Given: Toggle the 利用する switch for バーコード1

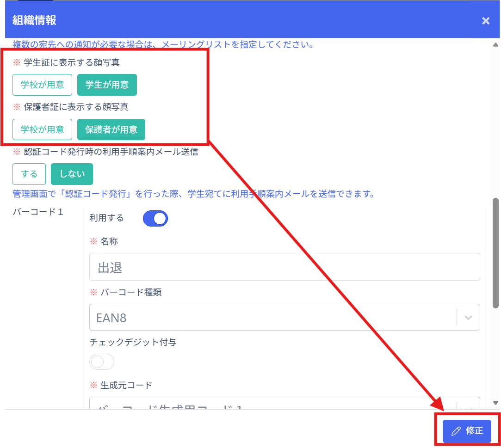Looking at the screenshot, I should tap(155, 219).
